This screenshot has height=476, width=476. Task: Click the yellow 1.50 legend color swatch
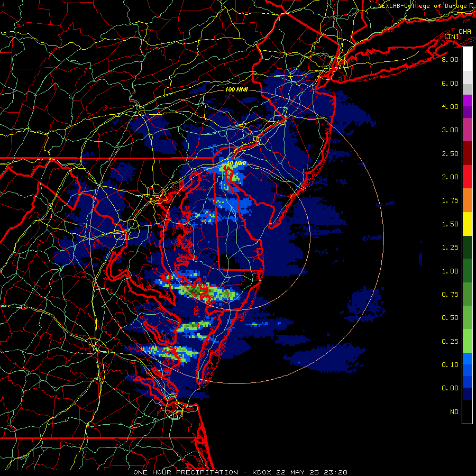point(467,224)
